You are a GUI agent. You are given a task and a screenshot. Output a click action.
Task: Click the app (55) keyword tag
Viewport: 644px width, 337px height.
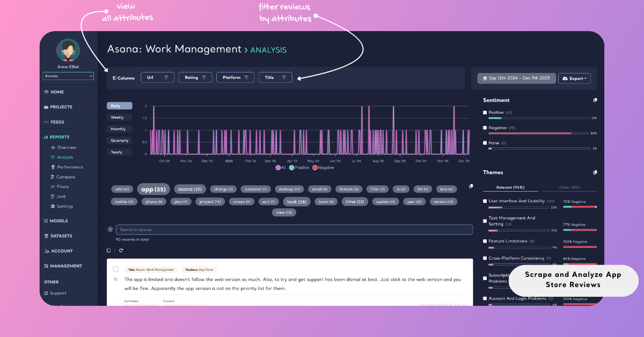click(x=153, y=189)
